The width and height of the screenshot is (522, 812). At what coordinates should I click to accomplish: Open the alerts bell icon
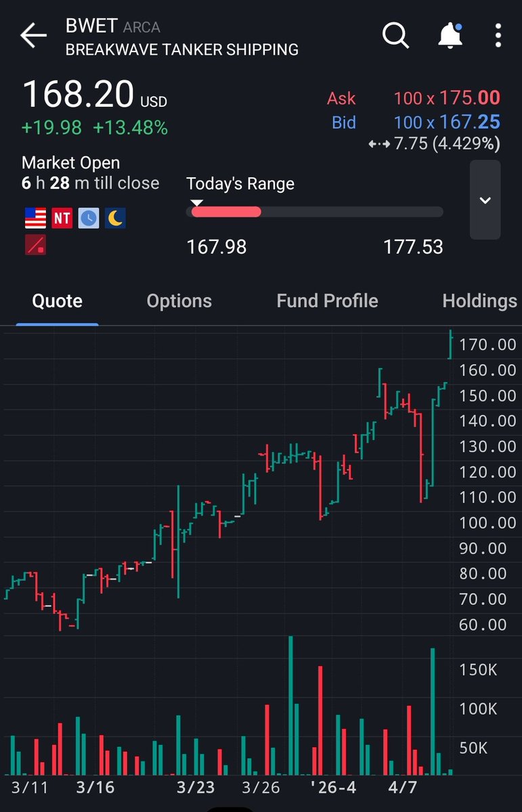coord(450,35)
